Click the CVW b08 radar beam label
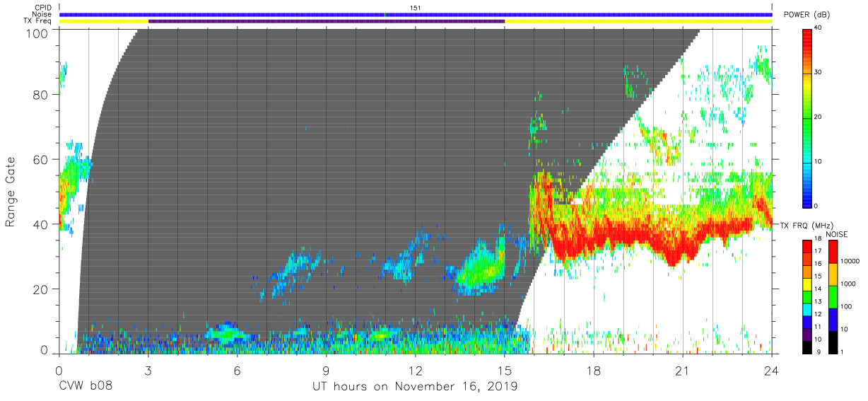 (x=86, y=387)
